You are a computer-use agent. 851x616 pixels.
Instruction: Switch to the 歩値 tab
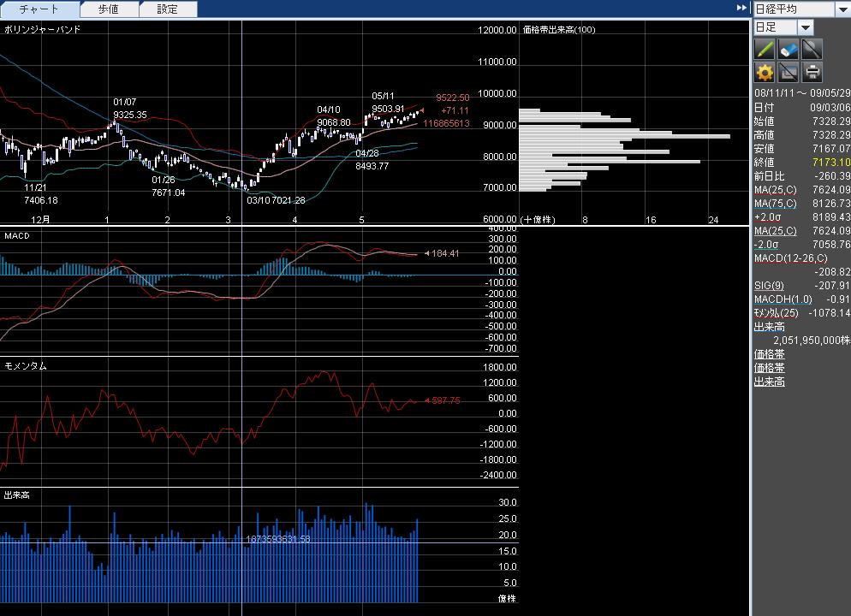click(109, 9)
